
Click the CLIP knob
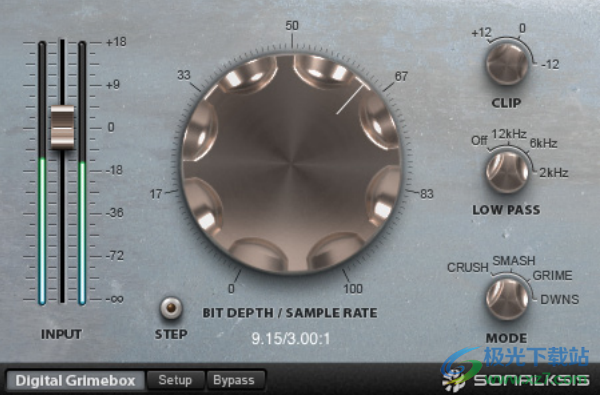click(507, 64)
